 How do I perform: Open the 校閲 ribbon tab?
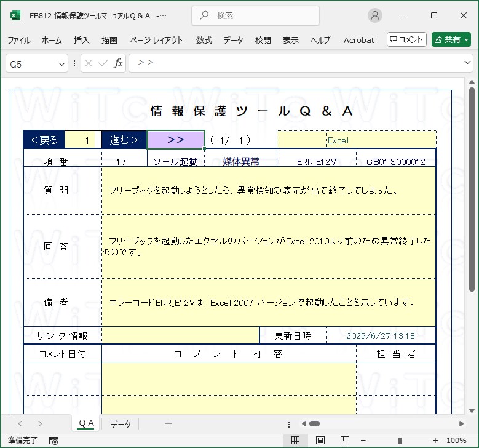pyautogui.click(x=263, y=40)
